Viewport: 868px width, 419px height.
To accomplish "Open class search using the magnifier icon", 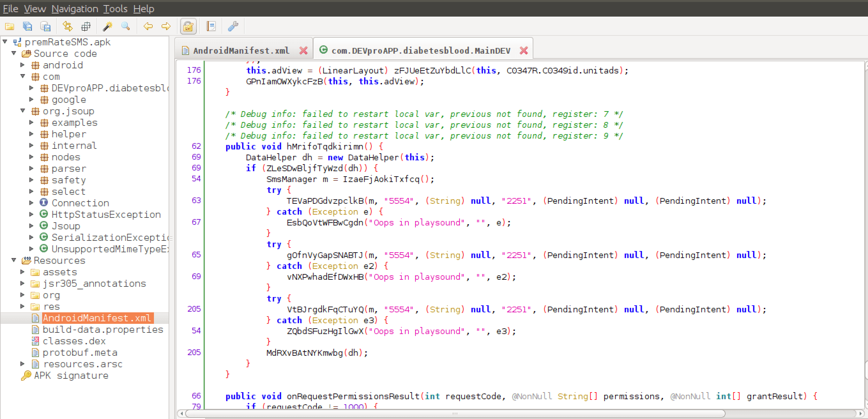I will (x=126, y=26).
